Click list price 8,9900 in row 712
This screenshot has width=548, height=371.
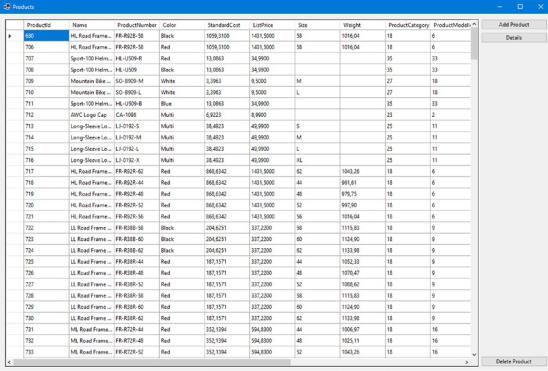pos(272,115)
